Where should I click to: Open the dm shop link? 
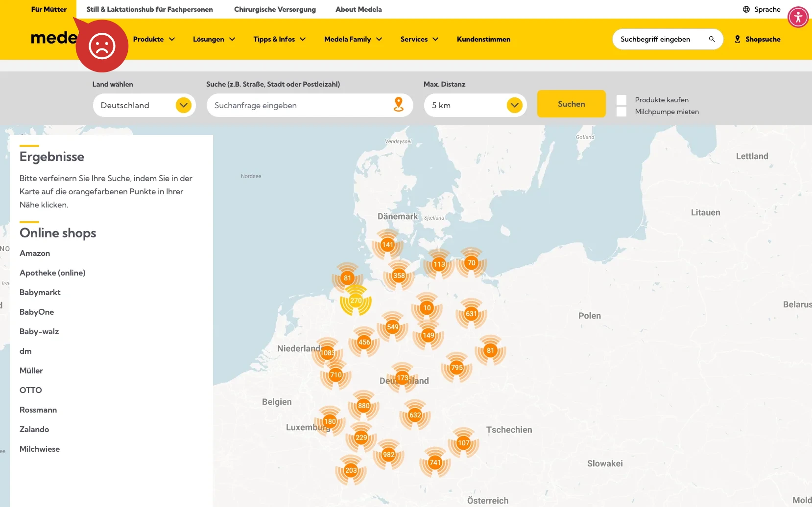(25, 351)
